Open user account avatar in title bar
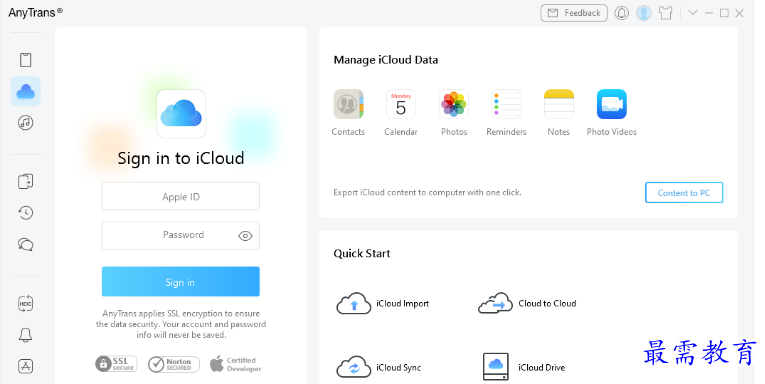765x384 pixels. pos(644,13)
